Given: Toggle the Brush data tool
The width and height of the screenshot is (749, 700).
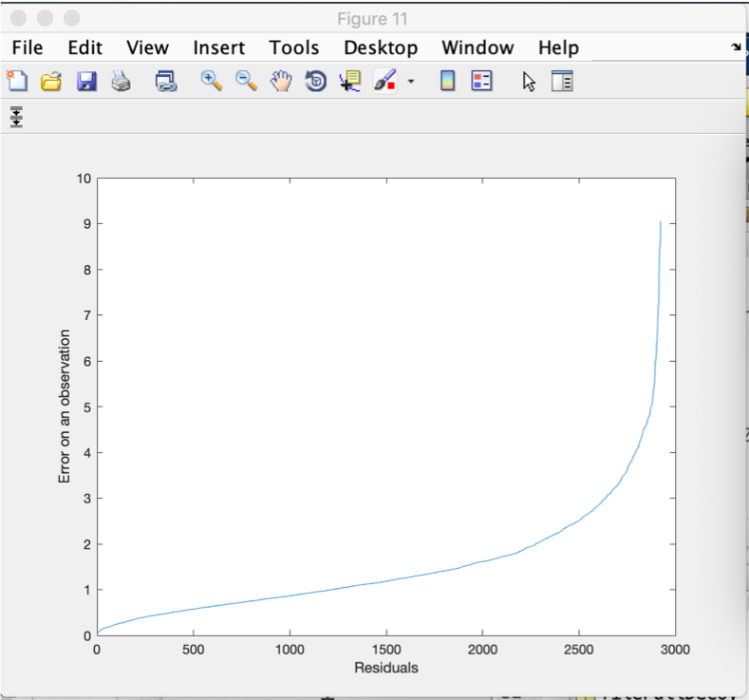Looking at the screenshot, I should [x=385, y=81].
